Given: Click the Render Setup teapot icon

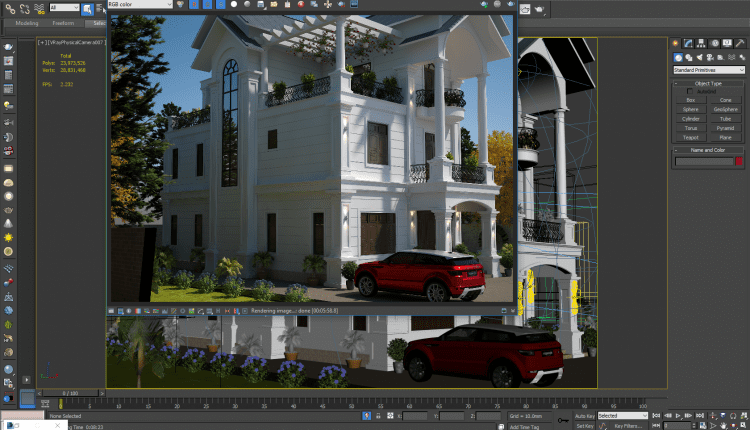Looking at the screenshot, I should (x=525, y=9).
